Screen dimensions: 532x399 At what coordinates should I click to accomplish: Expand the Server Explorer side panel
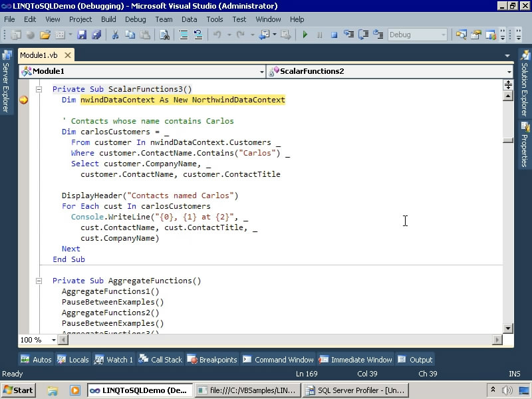click(x=6, y=81)
